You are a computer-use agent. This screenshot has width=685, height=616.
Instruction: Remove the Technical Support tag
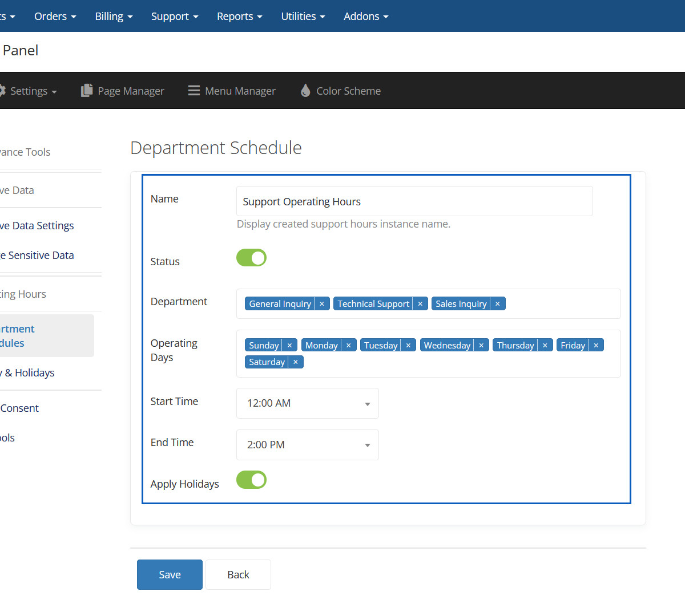click(x=420, y=304)
